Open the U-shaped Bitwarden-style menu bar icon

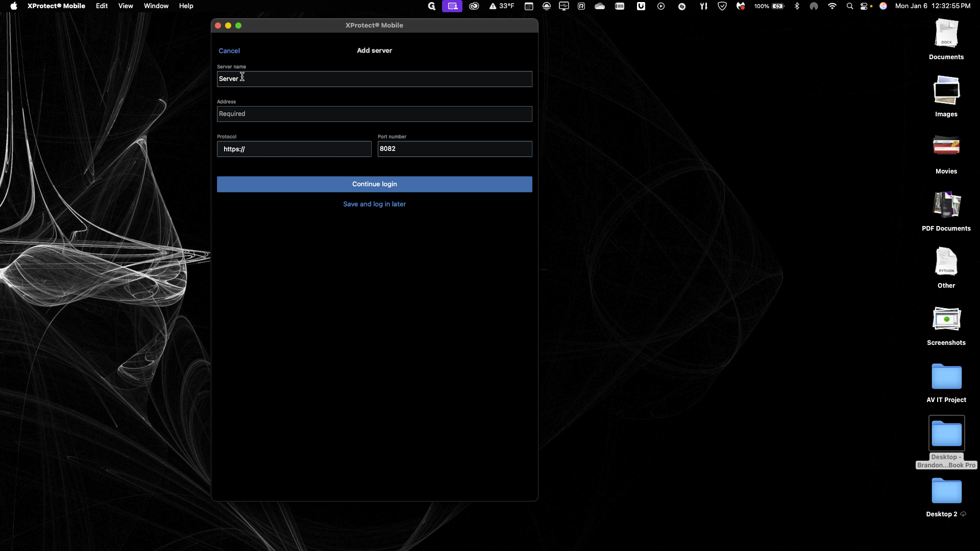click(x=641, y=6)
